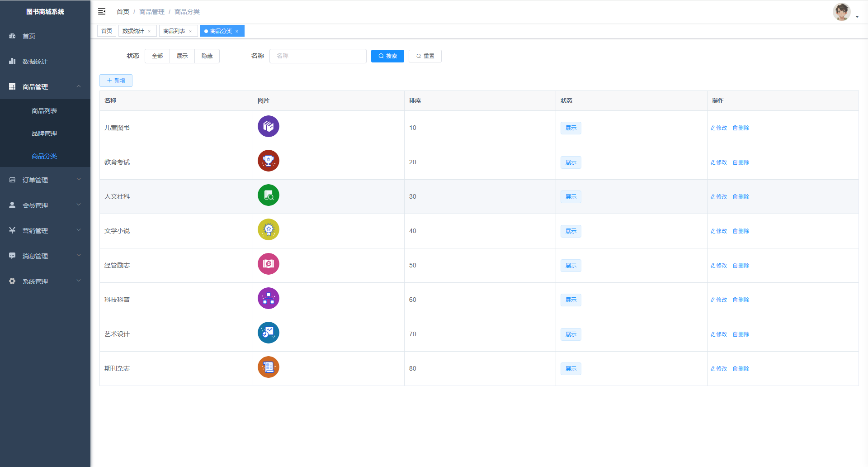This screenshot has width=868, height=467.
Task: Expand the 营销管理 sidebar menu
Action: [x=45, y=231]
